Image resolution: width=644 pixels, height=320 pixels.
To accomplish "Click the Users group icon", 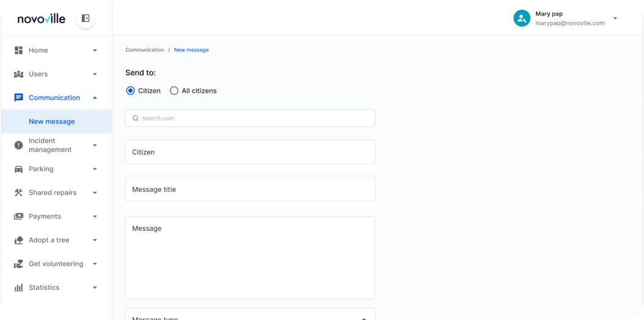I will tap(18, 74).
